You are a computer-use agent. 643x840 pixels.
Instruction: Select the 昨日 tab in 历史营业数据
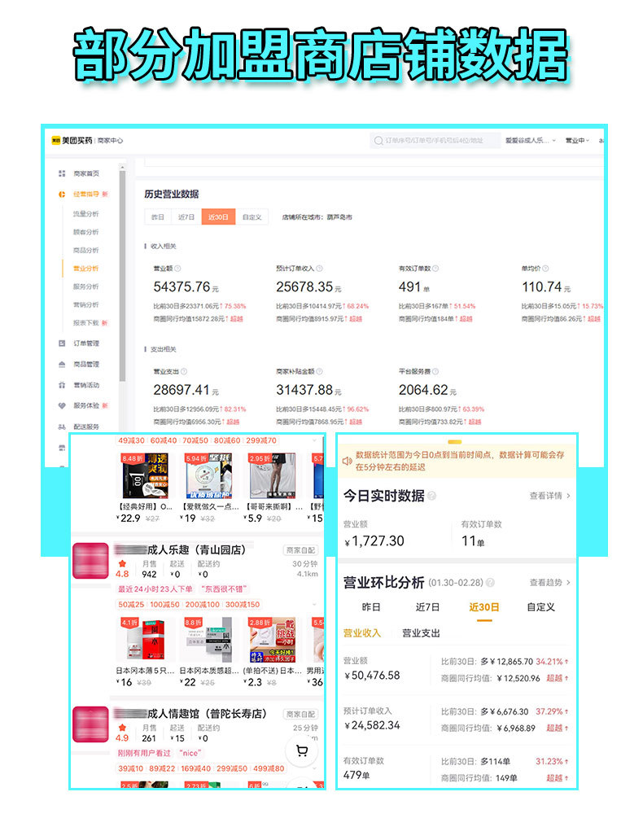[x=158, y=217]
